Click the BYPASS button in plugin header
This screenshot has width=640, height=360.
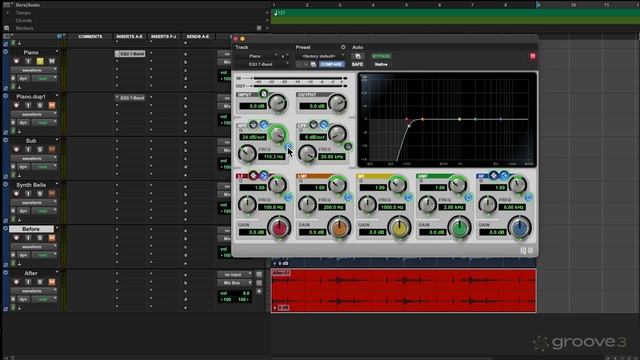pyautogui.click(x=381, y=56)
